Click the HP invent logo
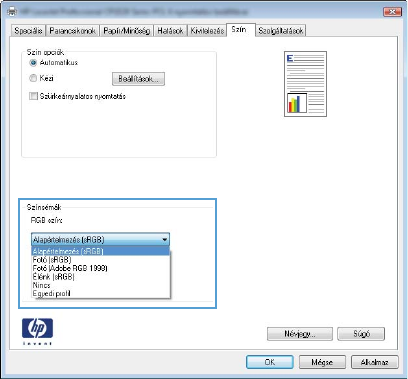Image resolution: width=408 pixels, height=379 pixels. [x=37, y=331]
